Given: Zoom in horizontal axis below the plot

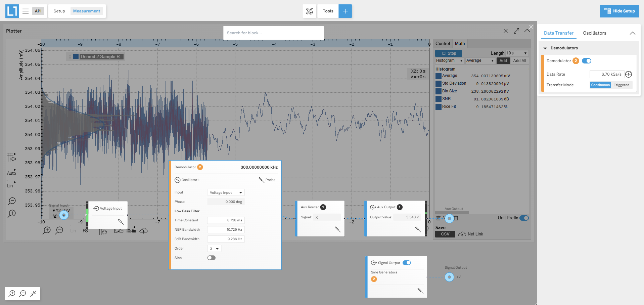Looking at the screenshot, I should click(47, 230).
